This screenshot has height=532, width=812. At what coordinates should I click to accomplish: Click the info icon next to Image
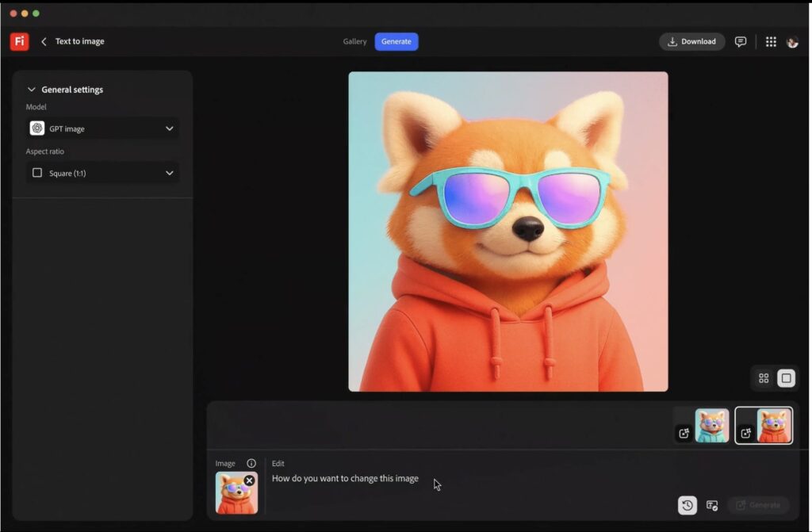251,463
